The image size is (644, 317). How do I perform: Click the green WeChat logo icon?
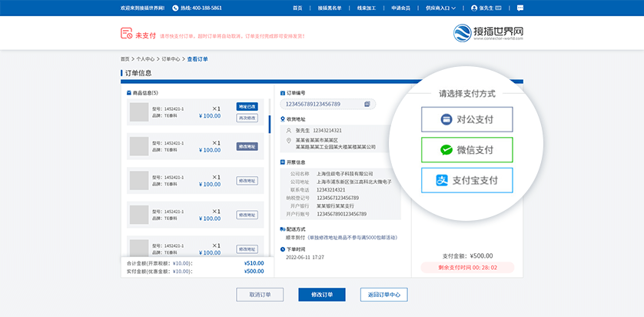click(x=446, y=150)
